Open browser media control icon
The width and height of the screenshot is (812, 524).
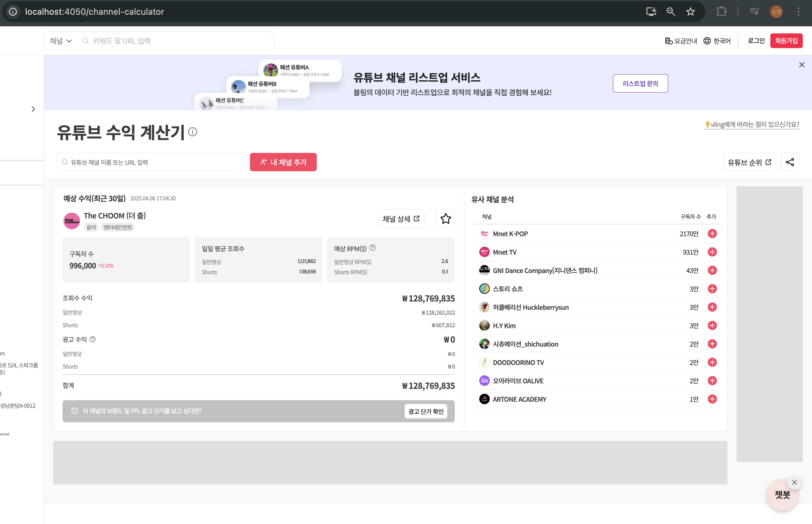tap(754, 12)
